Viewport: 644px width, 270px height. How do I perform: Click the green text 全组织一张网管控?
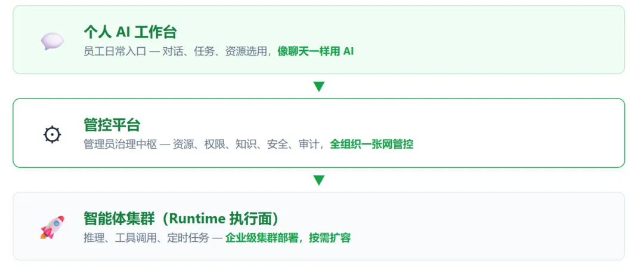click(371, 145)
